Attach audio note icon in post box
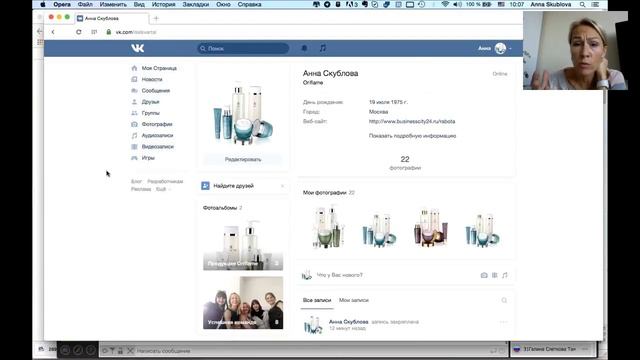Screen dimensions: 640x360 click(505, 275)
